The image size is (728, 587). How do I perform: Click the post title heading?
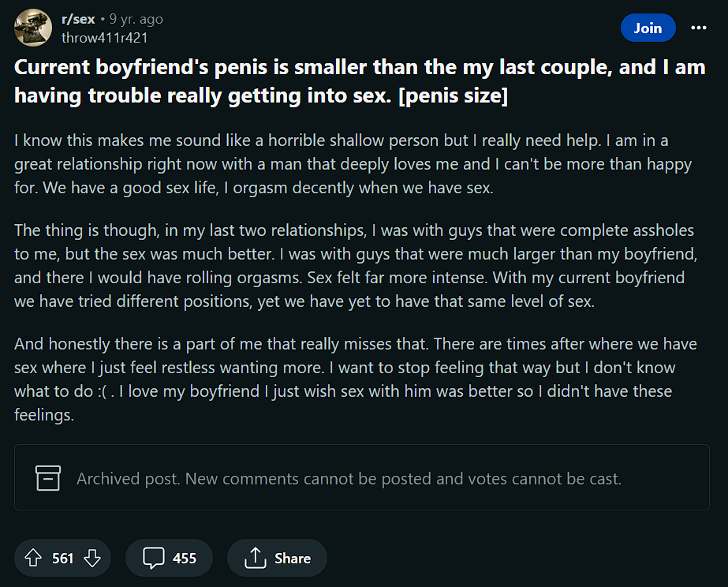coord(360,81)
